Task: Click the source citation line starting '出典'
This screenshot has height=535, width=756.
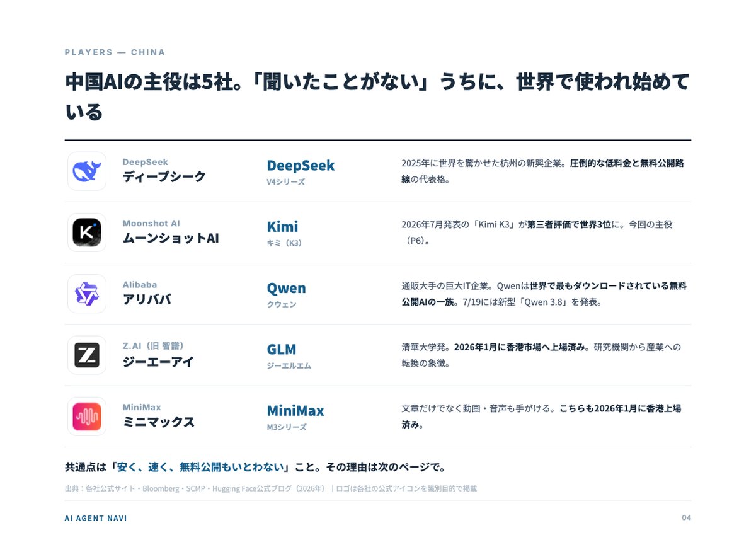Action: pos(270,488)
